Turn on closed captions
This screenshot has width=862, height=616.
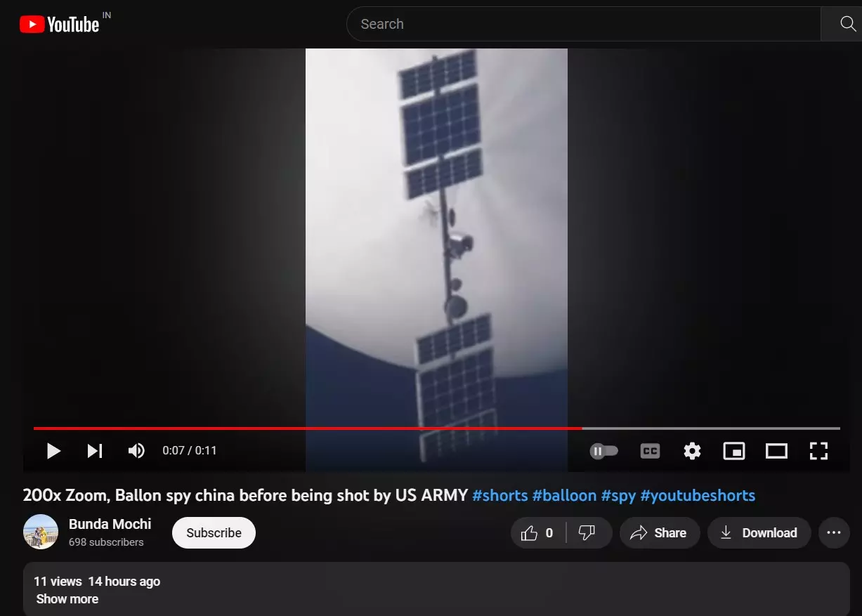click(x=651, y=451)
